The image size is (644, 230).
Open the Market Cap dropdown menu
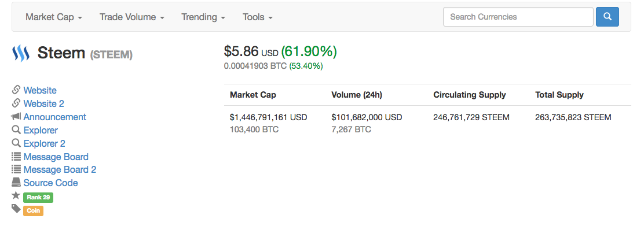(54, 17)
